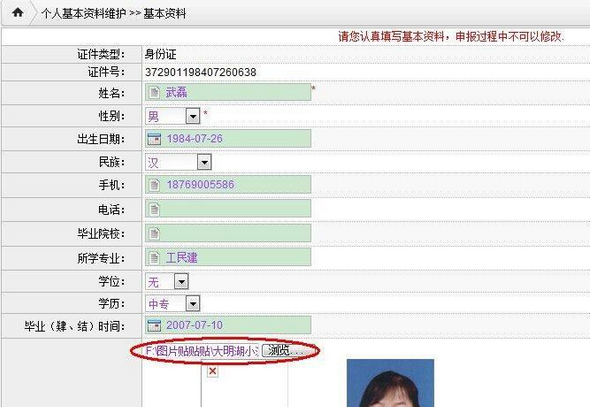The height and width of the screenshot is (407, 592).
Task: Focus the empty 毕业院校 input field
Action: (x=228, y=233)
